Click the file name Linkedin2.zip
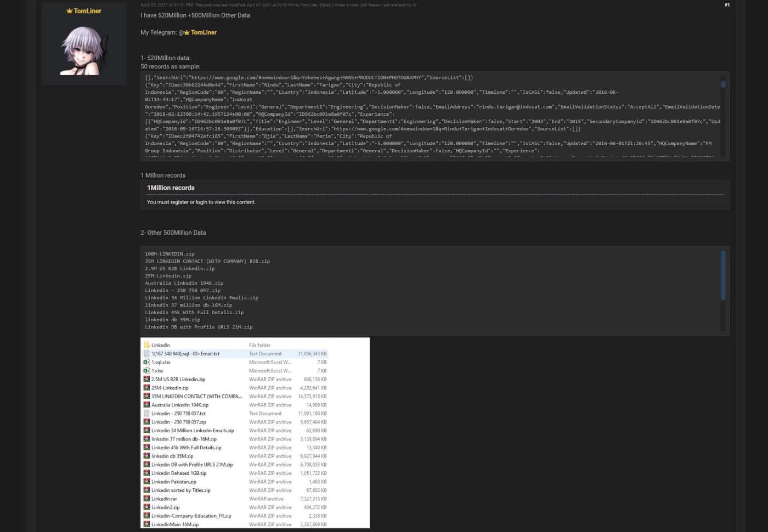 pos(166,507)
